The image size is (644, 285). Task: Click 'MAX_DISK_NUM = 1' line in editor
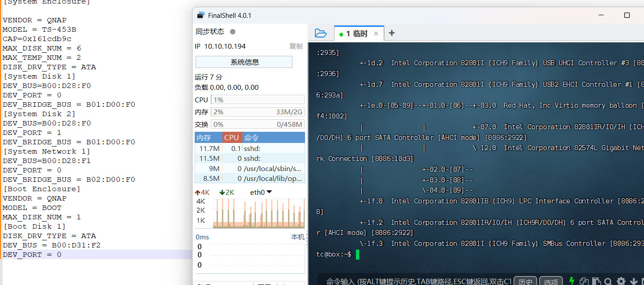(42, 217)
